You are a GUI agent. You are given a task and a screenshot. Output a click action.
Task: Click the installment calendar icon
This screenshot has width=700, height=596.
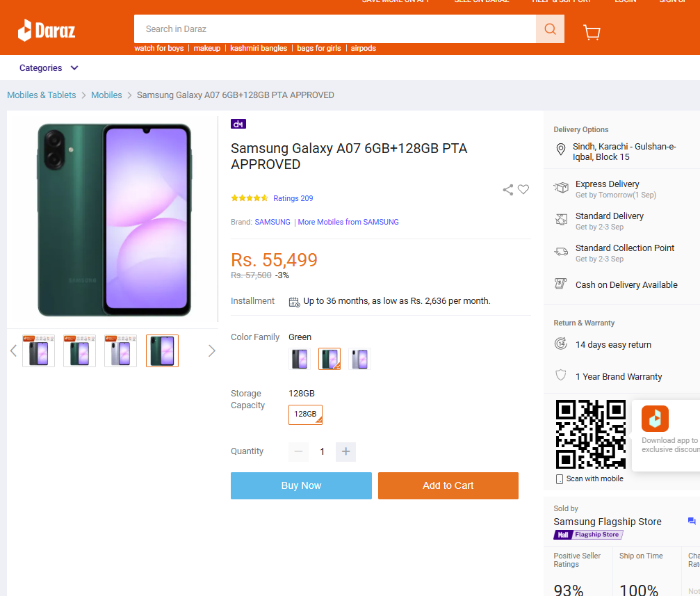pyautogui.click(x=294, y=302)
